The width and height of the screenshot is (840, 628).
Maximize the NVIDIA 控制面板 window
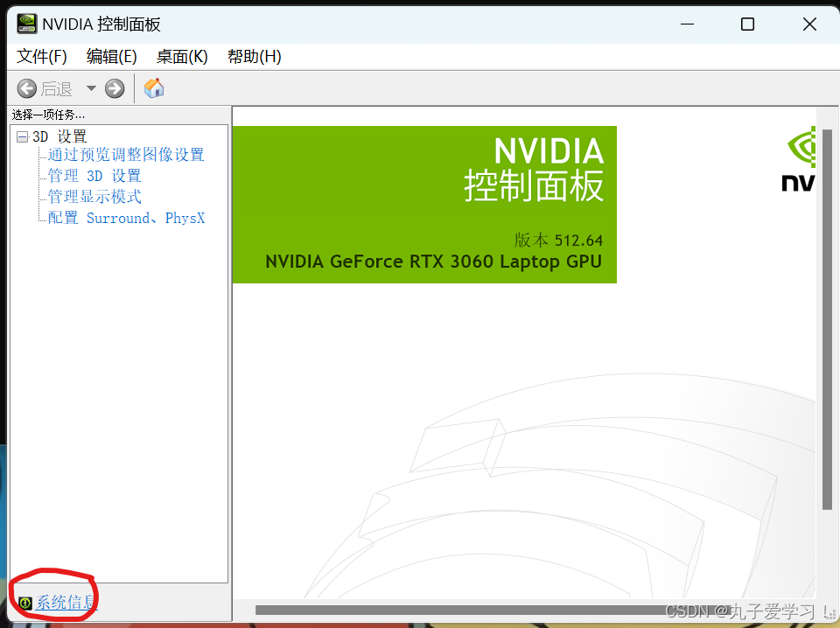point(748,24)
